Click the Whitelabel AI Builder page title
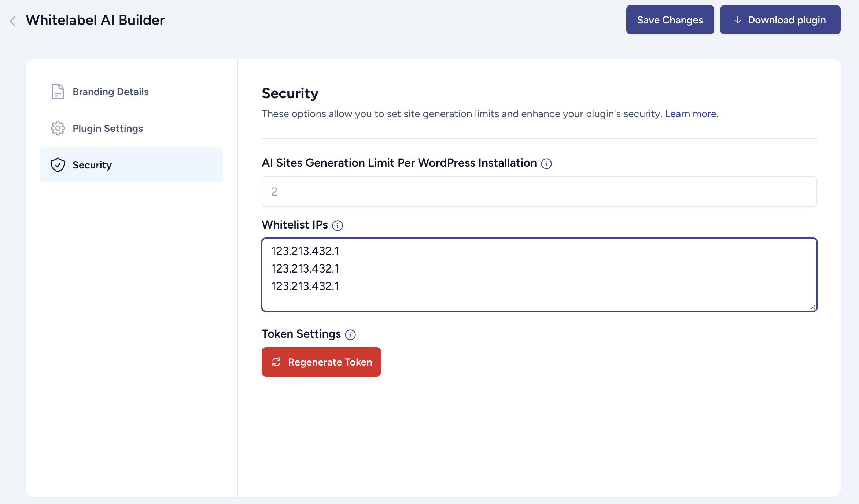The height and width of the screenshot is (504, 859). 95,20
